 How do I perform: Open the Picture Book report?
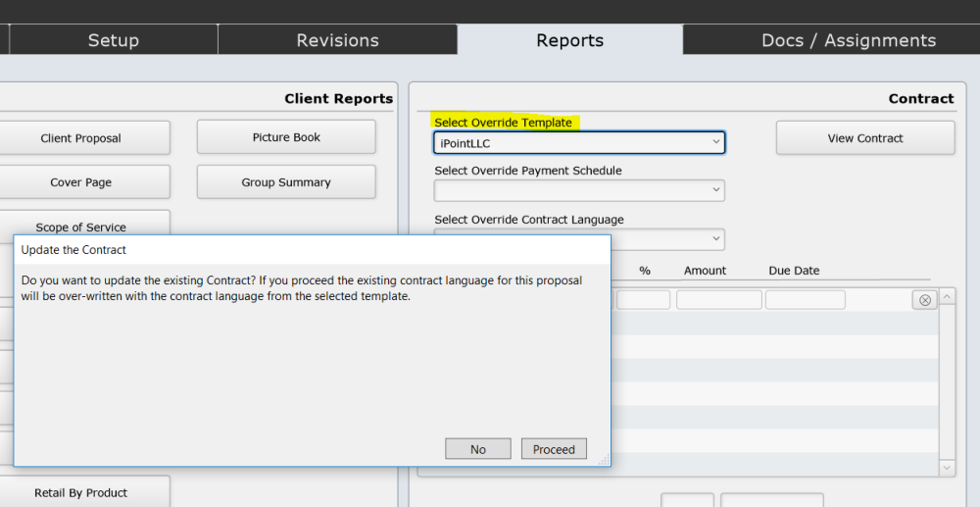286,137
